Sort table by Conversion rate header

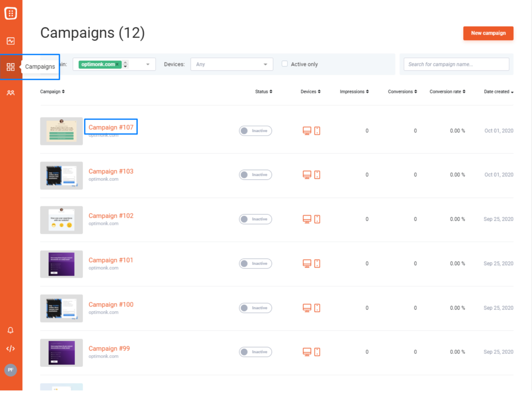pos(447,92)
